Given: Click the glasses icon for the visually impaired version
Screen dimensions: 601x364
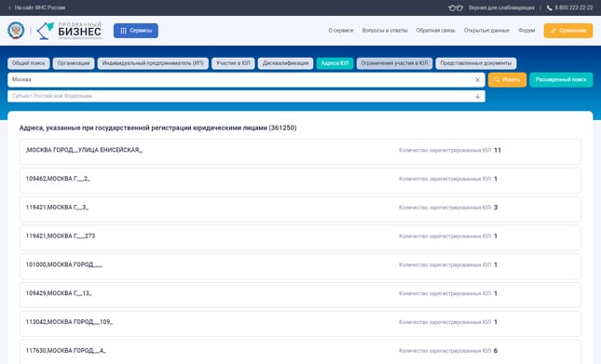Looking at the screenshot, I should [x=456, y=7].
